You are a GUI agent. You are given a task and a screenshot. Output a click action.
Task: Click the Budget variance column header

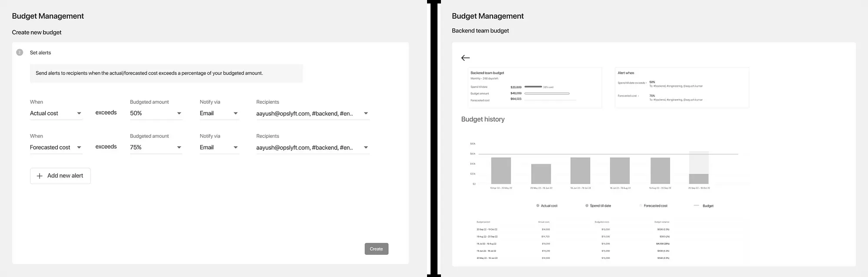(x=662, y=222)
